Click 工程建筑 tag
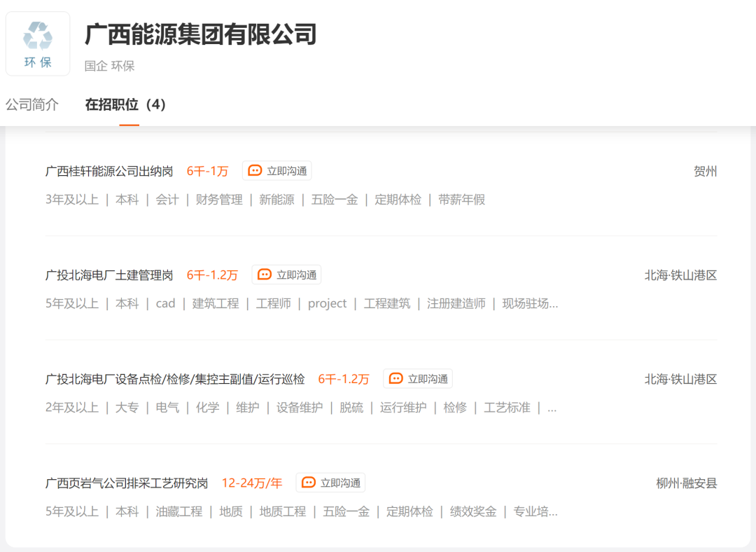Screen dimensions: 756x552 point(387,303)
